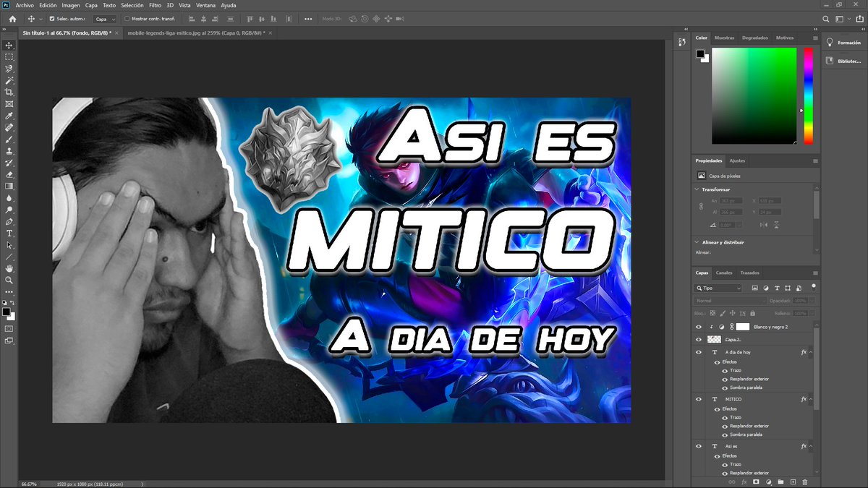The image size is (868, 488).
Task: Open the Bibliotecas panel button
Action: 845,61
